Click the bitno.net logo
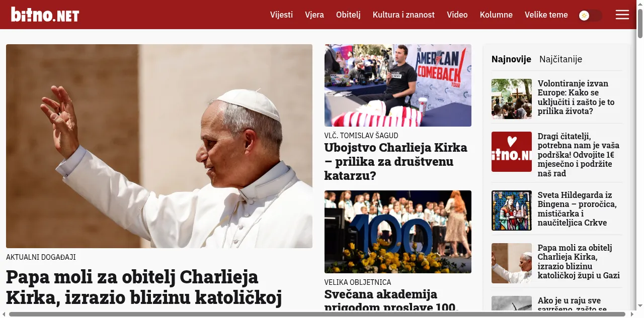Screen dimensions: 644x318 [45, 15]
